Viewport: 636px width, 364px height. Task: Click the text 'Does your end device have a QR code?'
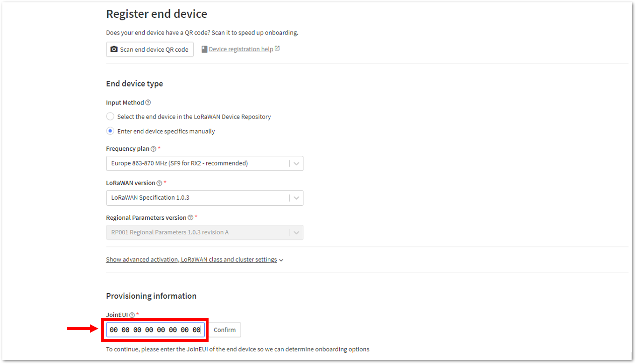pos(158,33)
